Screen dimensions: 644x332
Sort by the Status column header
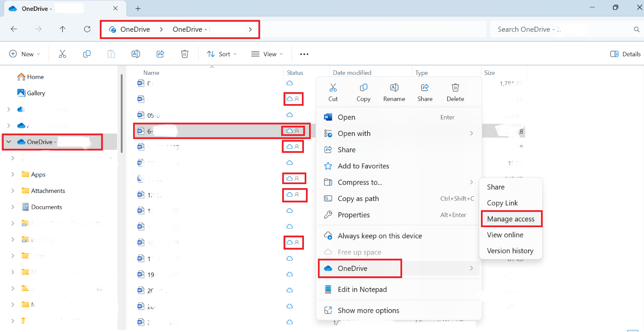(295, 73)
